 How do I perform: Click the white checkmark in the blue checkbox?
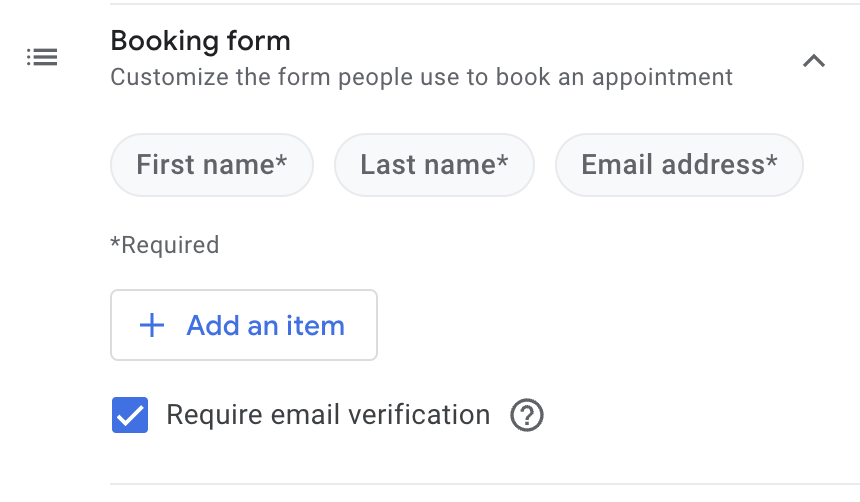[x=130, y=415]
